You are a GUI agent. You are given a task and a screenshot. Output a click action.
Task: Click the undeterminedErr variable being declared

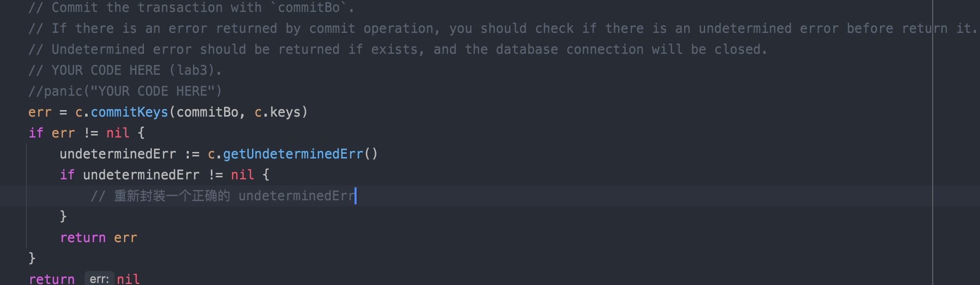(x=118, y=154)
